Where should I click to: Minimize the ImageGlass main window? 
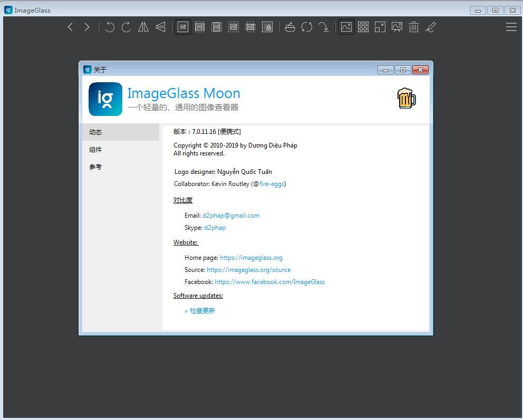tap(478, 11)
